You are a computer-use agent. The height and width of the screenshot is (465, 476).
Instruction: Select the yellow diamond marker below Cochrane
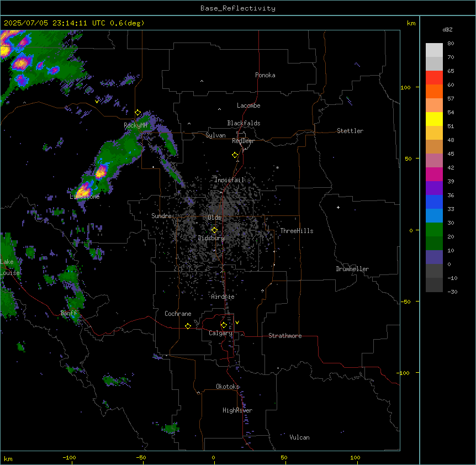coord(188,326)
